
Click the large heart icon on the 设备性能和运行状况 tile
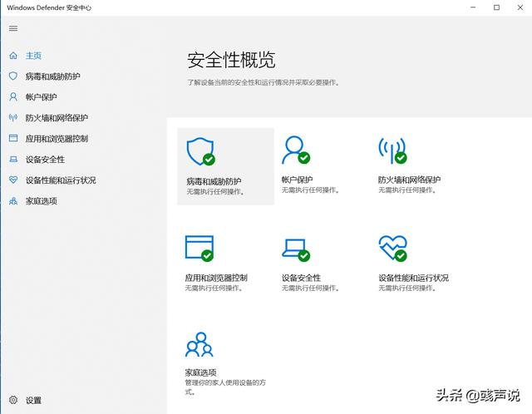click(x=393, y=248)
